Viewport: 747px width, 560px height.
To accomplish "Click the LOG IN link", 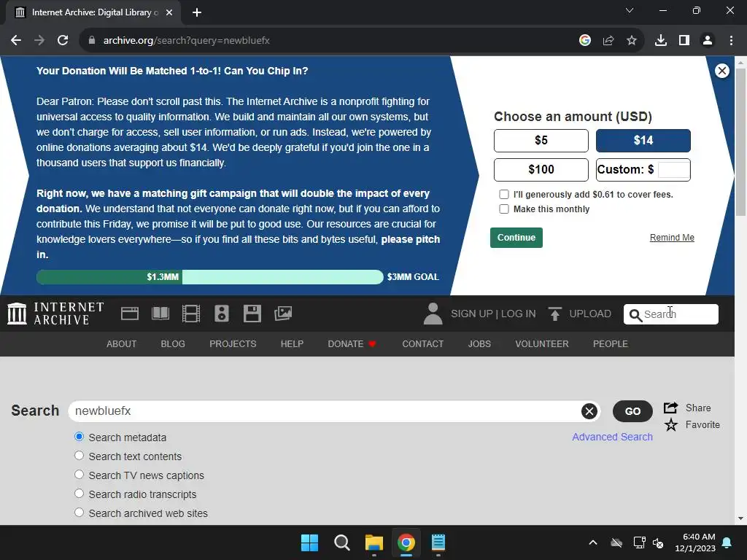I will (519, 314).
